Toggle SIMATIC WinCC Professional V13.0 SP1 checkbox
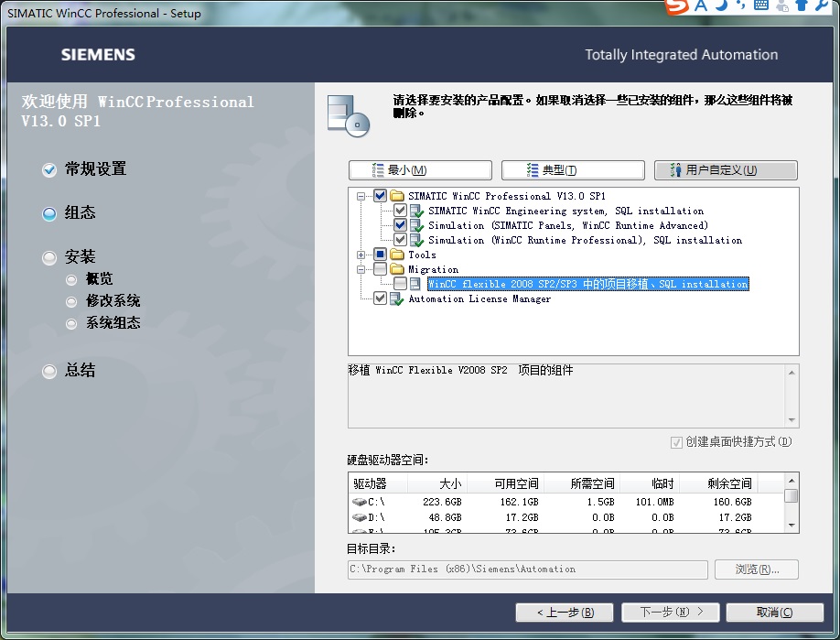This screenshot has height=640, width=840. point(380,196)
